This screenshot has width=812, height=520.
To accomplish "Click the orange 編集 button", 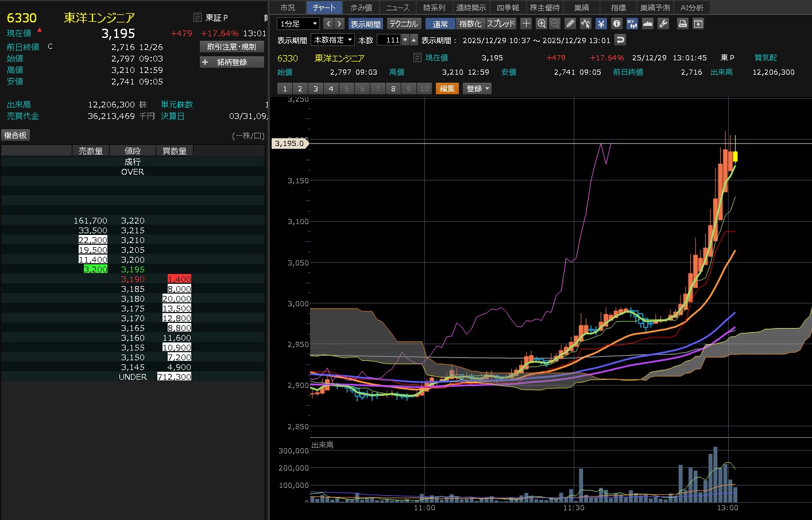I will click(x=447, y=88).
